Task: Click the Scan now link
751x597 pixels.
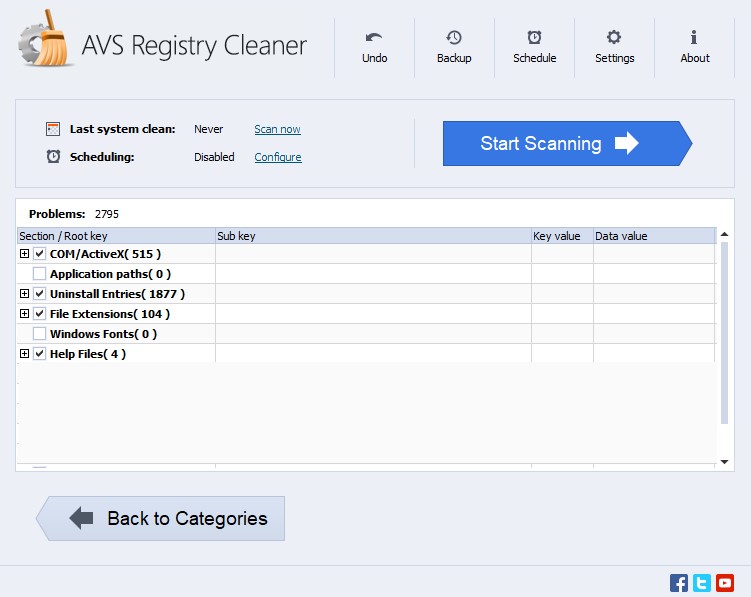Action: pos(277,129)
